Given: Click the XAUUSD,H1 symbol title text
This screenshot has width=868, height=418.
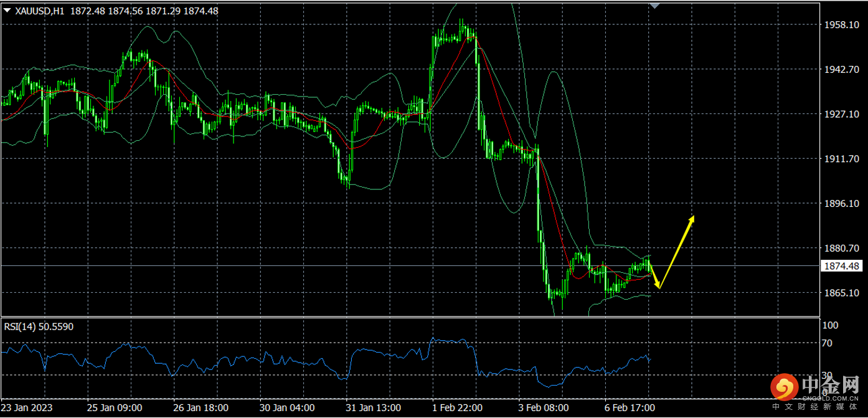Looking at the screenshot, I should pos(39,11).
